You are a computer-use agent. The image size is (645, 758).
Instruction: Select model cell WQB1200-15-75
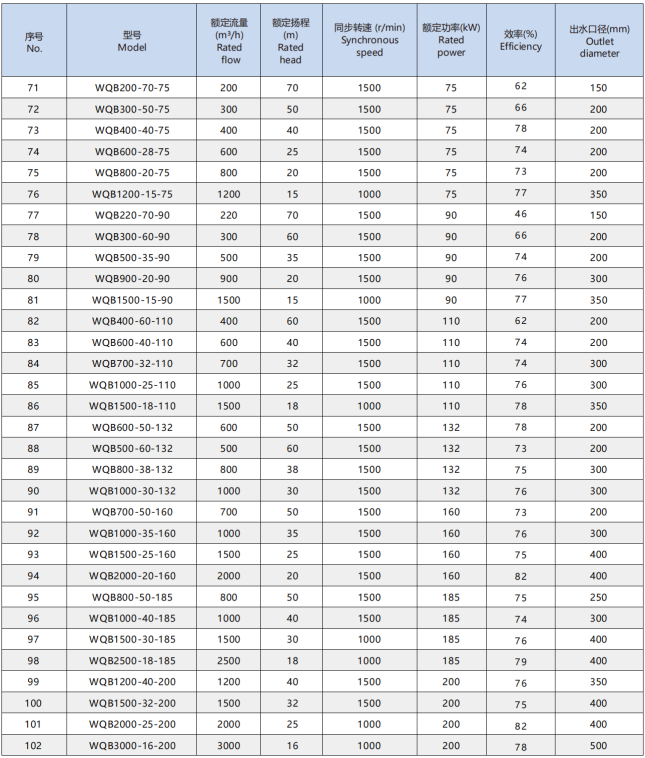click(132, 194)
